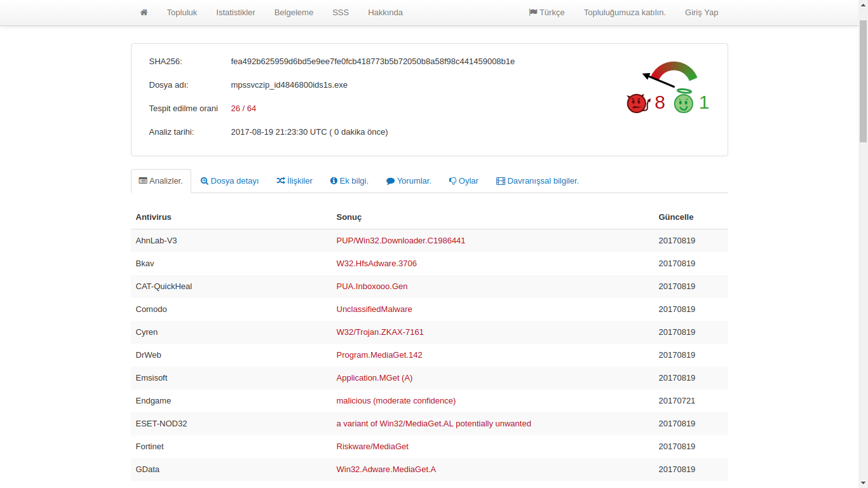This screenshot has height=488, width=868.
Task: Click the Win32/MediaGet.AL potentially unwanted result
Action: pos(433,424)
